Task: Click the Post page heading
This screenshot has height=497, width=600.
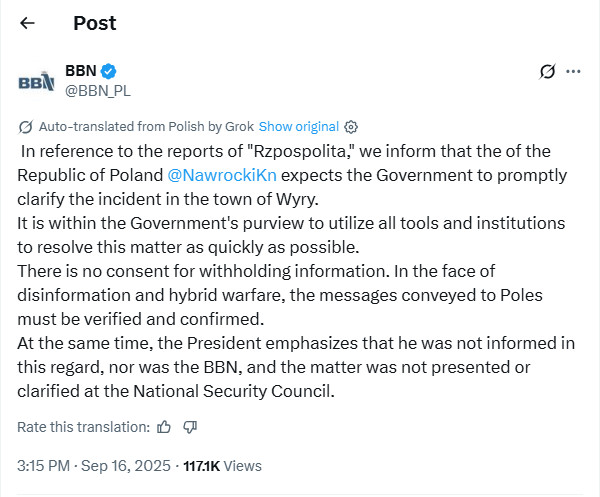Action: tap(96, 23)
